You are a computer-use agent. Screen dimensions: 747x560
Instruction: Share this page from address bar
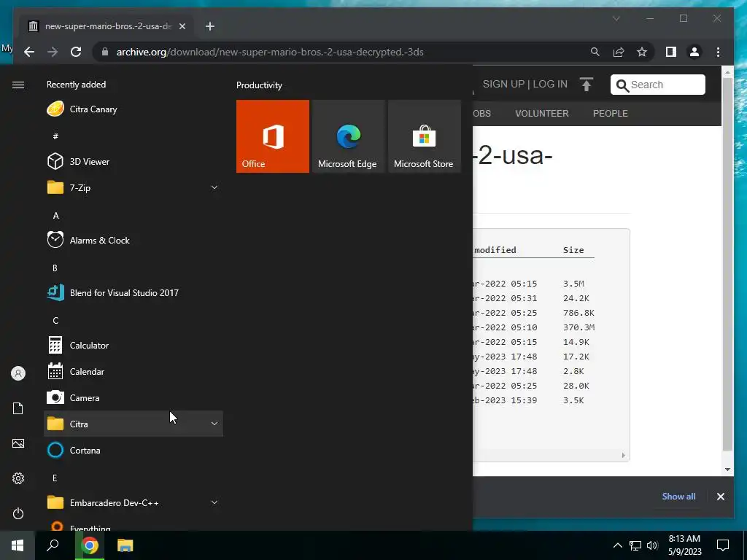point(619,52)
